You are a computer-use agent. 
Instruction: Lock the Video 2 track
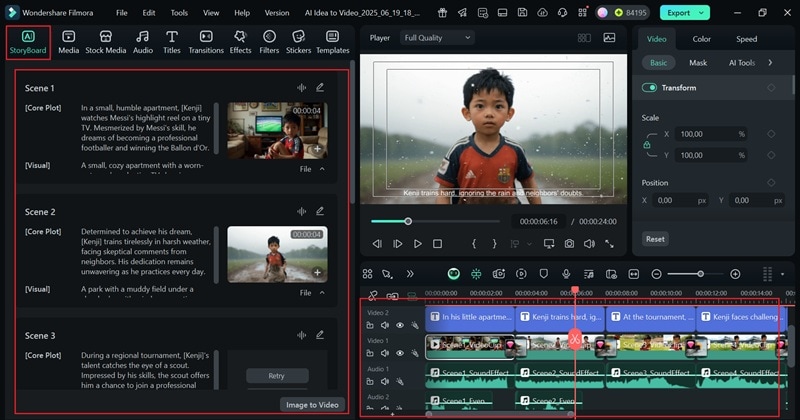[370, 325]
